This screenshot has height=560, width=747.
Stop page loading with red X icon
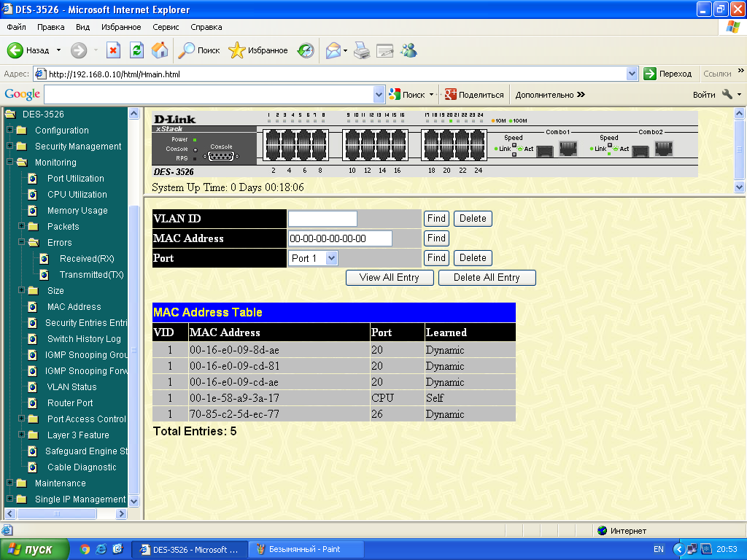113,50
